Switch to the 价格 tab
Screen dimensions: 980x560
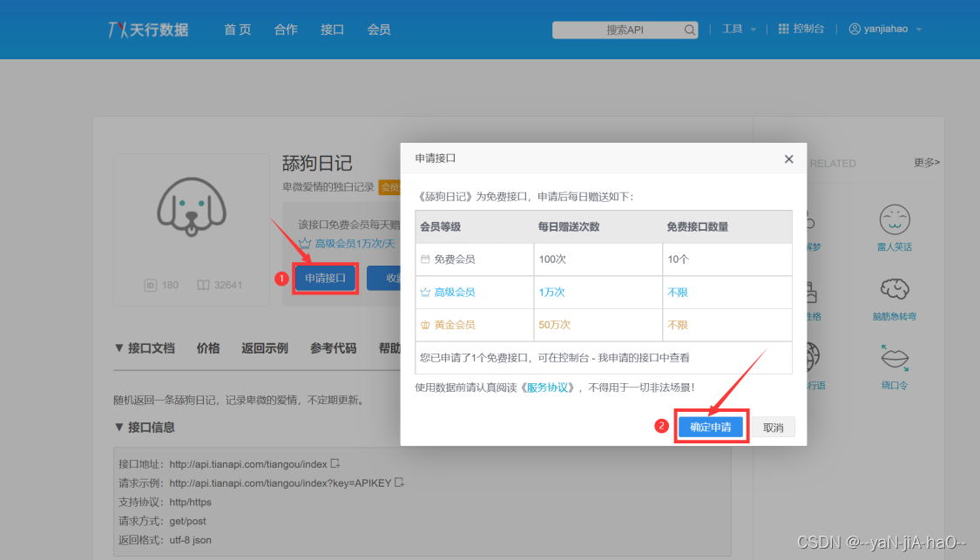[208, 348]
